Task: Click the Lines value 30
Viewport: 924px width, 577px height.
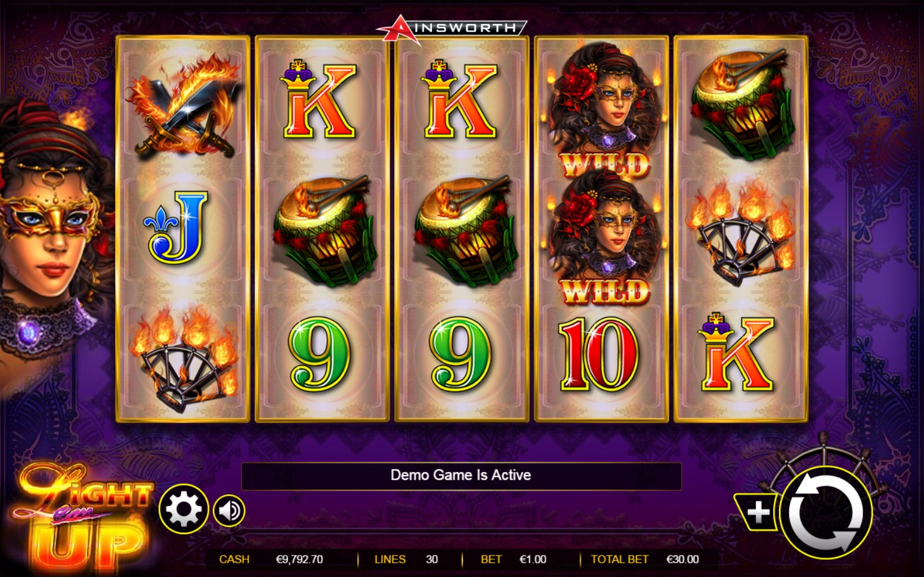Action: (x=432, y=560)
